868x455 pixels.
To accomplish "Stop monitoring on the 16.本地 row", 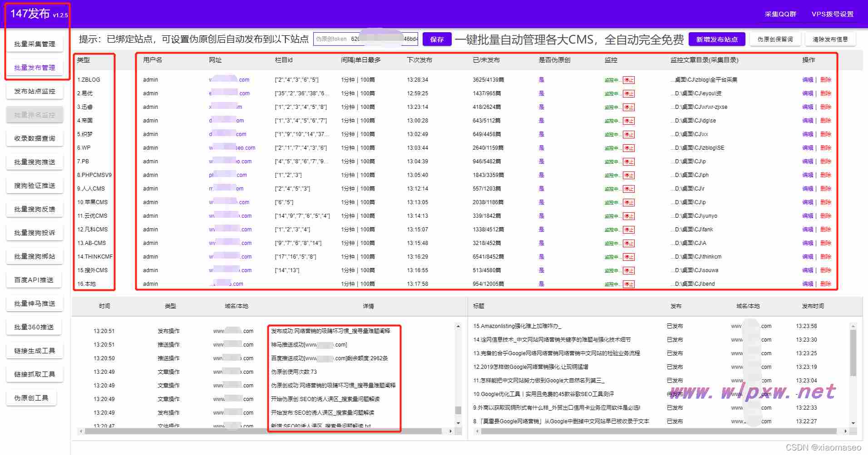I will [x=629, y=284].
